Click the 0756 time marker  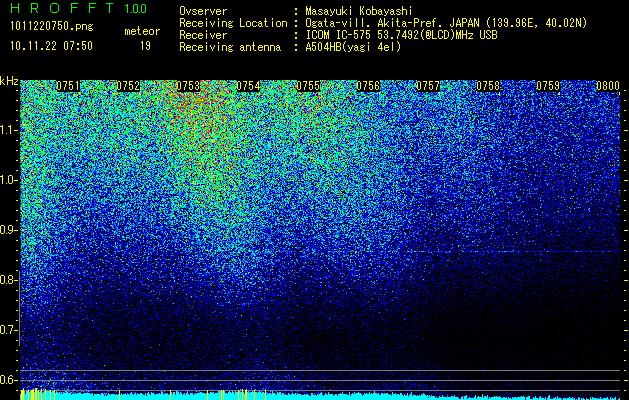pos(368,86)
